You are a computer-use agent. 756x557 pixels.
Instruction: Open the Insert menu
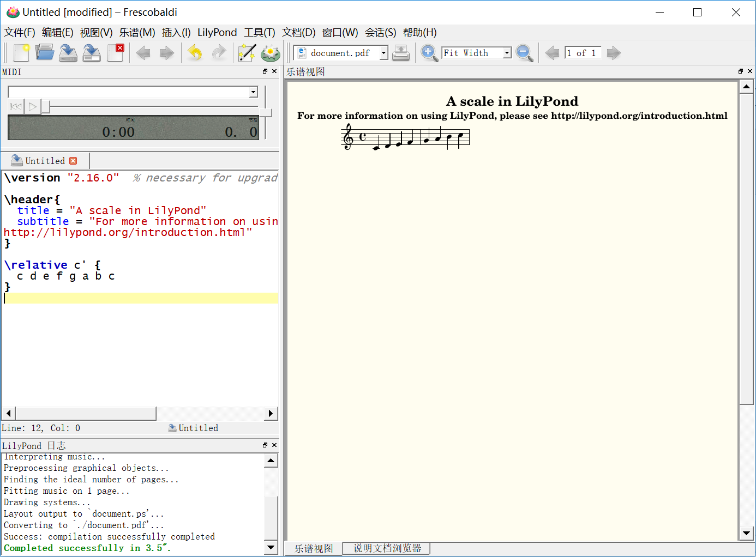coord(176,33)
